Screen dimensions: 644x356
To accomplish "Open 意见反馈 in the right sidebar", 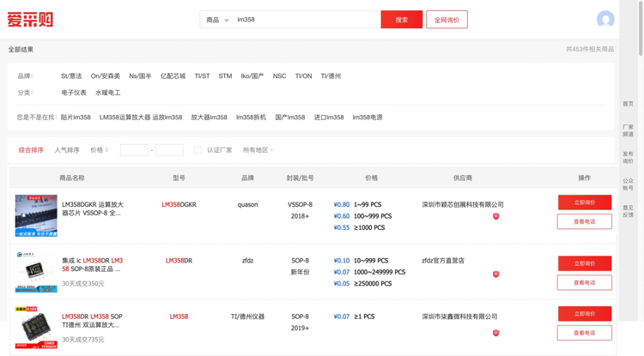I will 628,211.
